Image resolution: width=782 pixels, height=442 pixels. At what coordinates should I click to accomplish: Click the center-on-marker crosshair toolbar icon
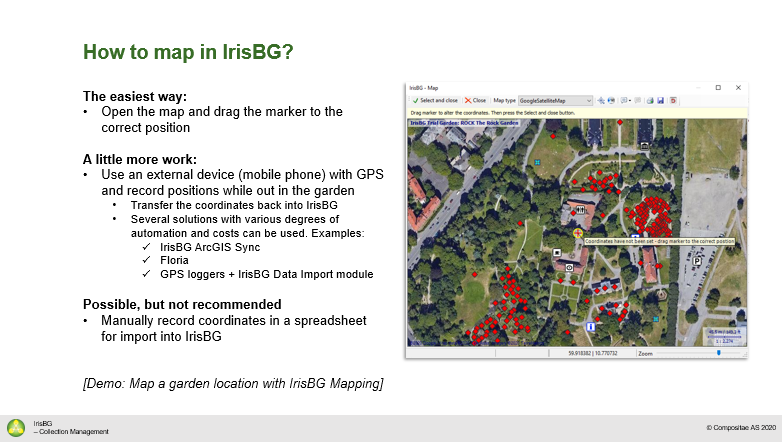601,100
